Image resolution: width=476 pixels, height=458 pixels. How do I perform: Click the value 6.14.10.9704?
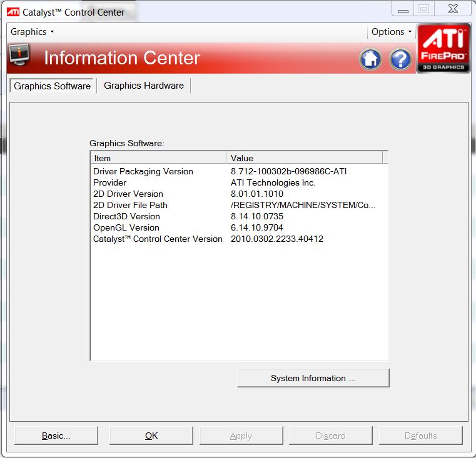(257, 227)
